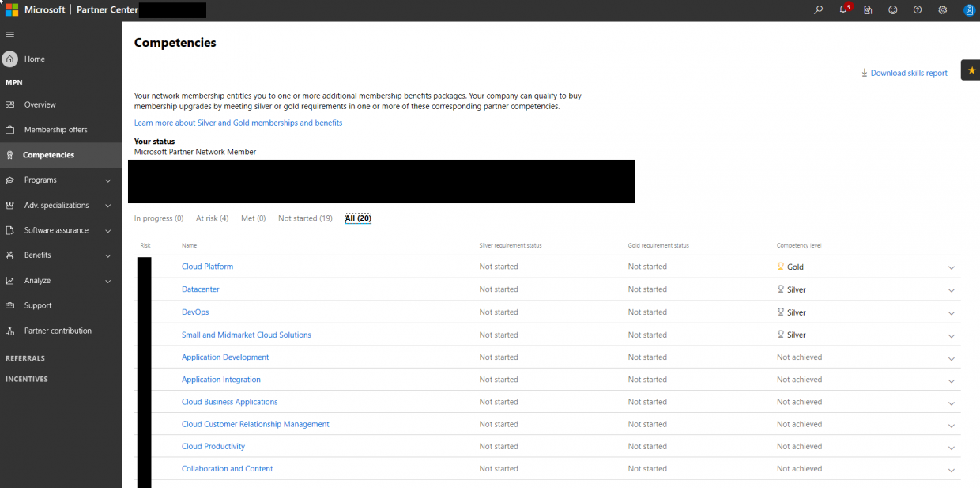
Task: Select the In progress (0) filter tab
Action: pos(159,218)
